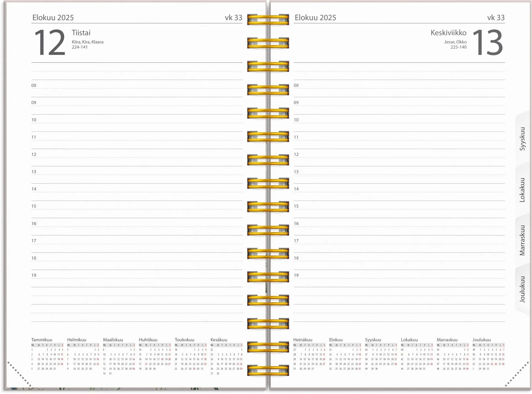Click the 16 time slot on Tiistai
Viewport: 532px width, 394px height.
137,226
